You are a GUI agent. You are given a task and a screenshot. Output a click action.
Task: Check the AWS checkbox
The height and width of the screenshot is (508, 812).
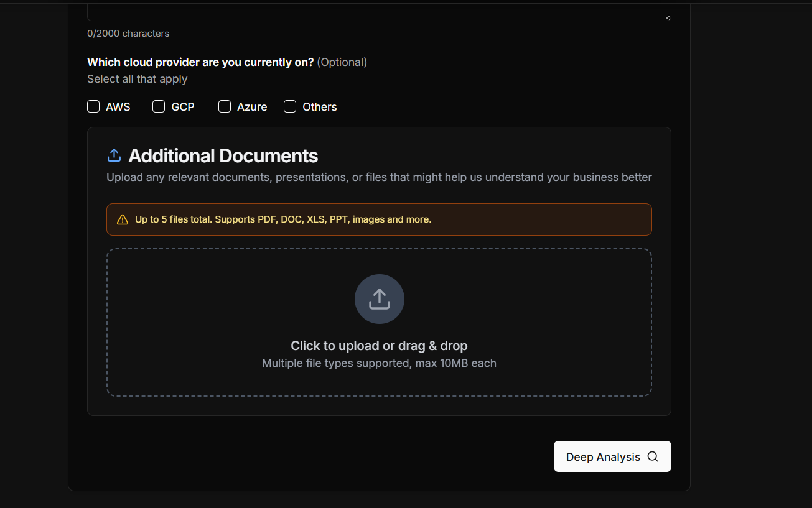pos(93,106)
